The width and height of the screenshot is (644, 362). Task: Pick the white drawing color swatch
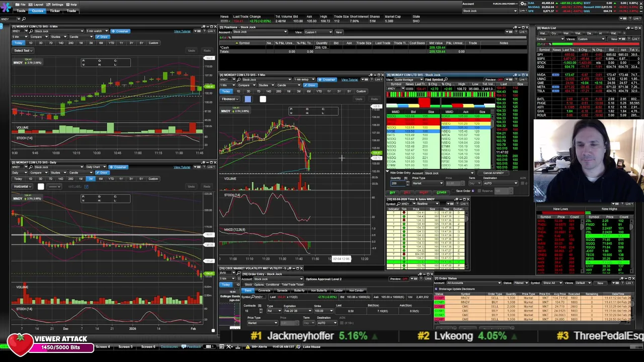pos(263,99)
